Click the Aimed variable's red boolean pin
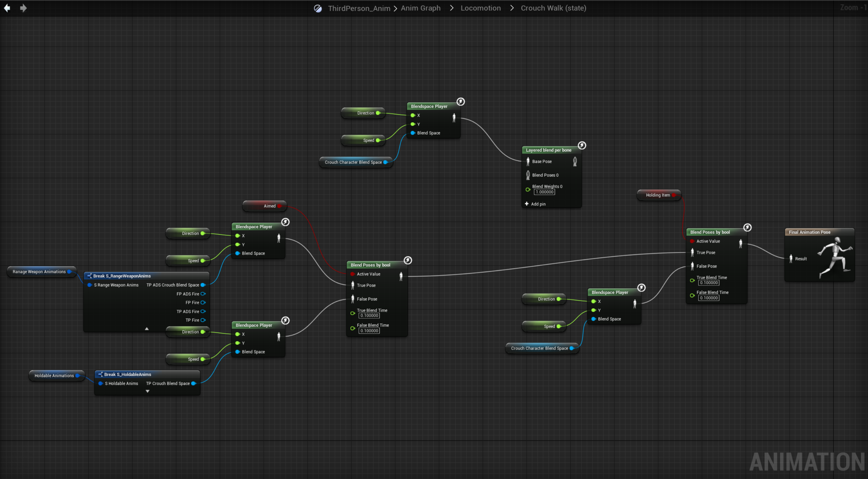This screenshot has height=479, width=868. point(279,206)
